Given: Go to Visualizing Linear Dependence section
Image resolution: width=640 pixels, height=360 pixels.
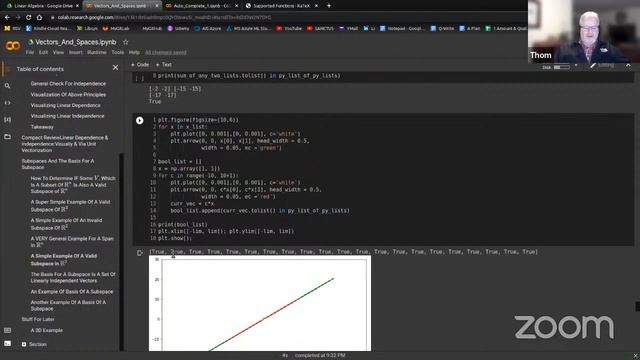Looking at the screenshot, I should pyautogui.click(x=65, y=105).
